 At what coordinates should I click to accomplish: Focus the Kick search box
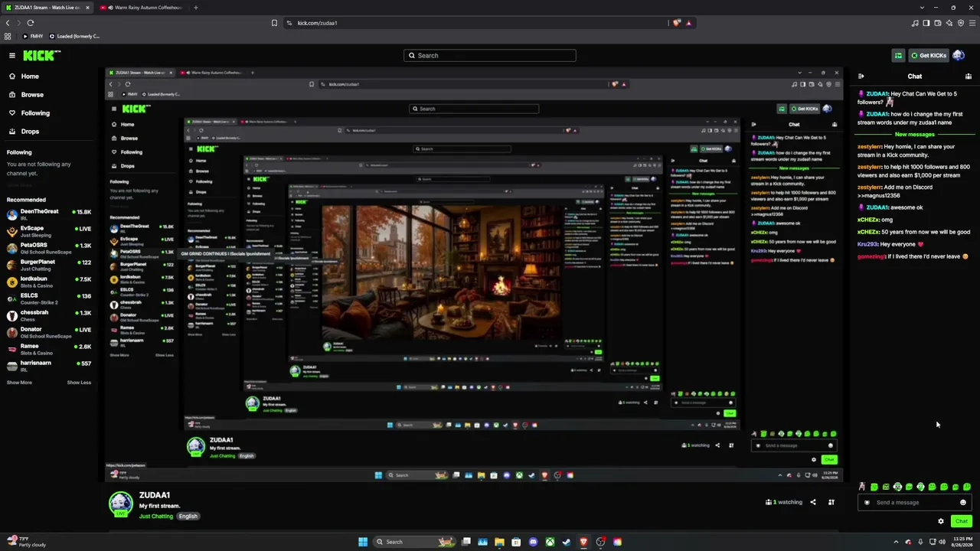[490, 55]
